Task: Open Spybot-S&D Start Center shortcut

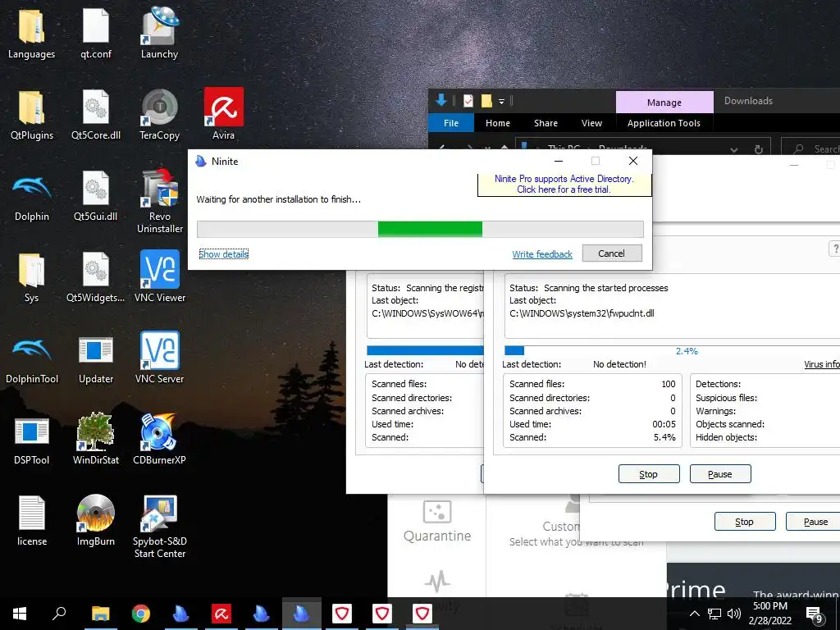Action: pyautogui.click(x=160, y=527)
